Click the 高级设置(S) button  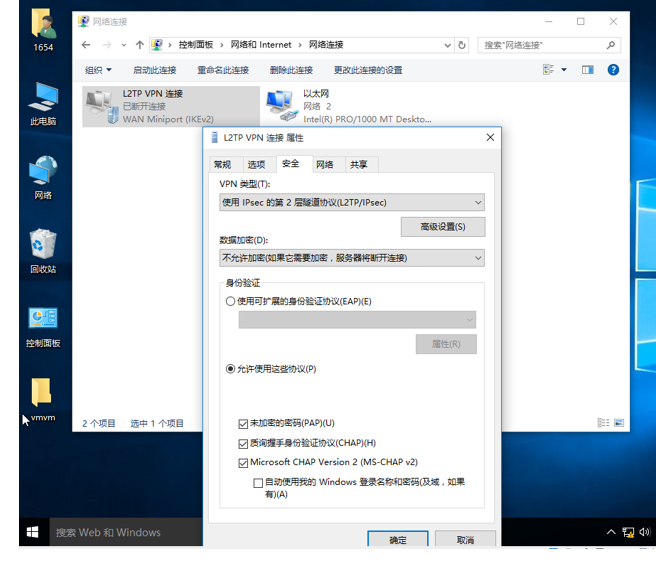443,227
